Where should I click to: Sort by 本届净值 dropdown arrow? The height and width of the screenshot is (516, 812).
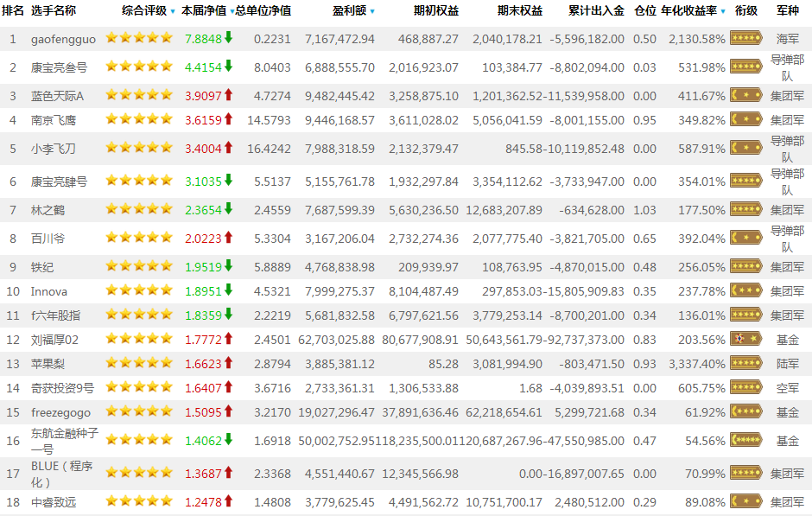click(x=232, y=12)
